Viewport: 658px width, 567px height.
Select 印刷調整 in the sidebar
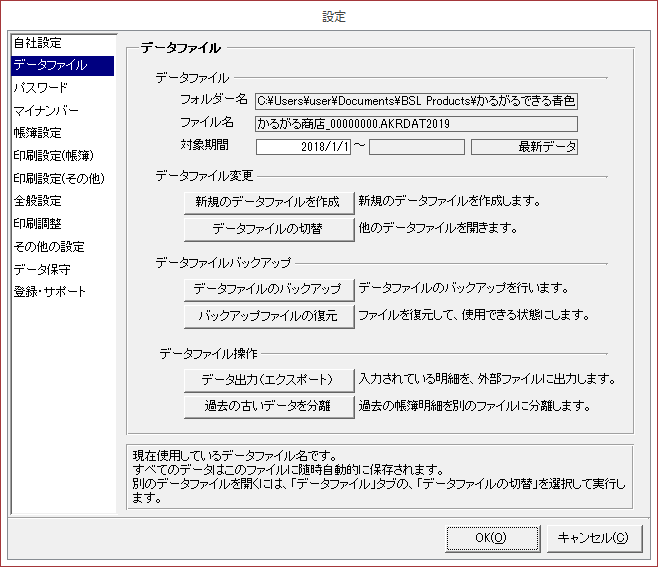point(37,223)
